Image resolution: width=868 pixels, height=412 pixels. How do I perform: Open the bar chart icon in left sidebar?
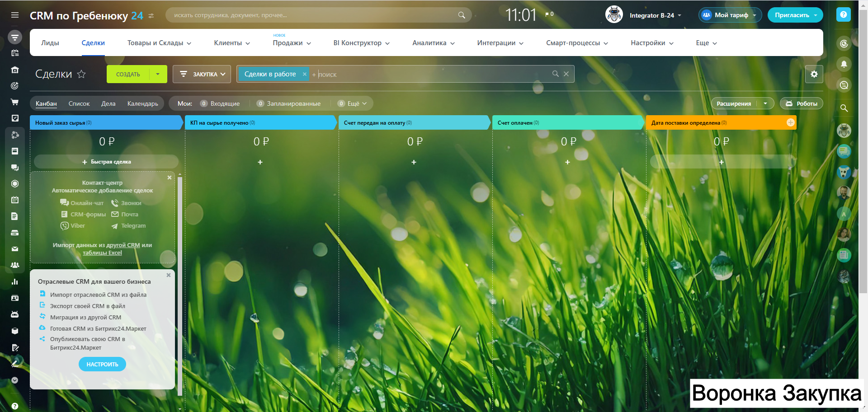coord(15,281)
